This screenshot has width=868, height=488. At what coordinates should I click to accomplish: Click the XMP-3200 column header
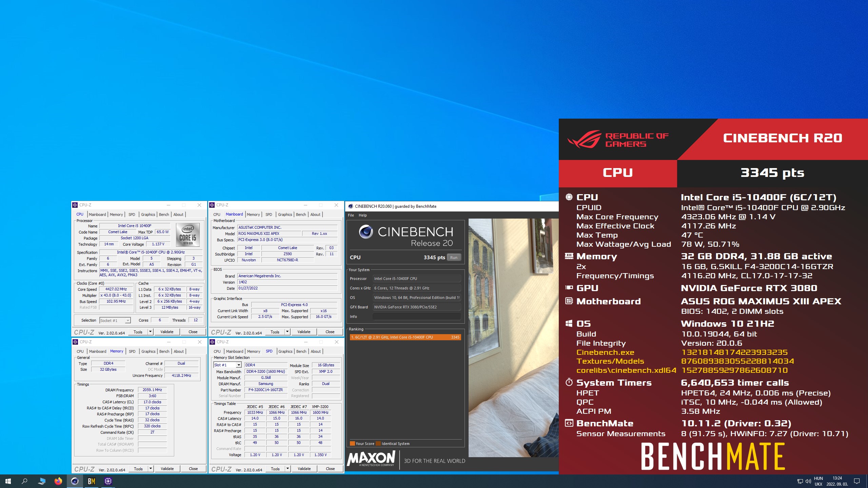pos(320,407)
